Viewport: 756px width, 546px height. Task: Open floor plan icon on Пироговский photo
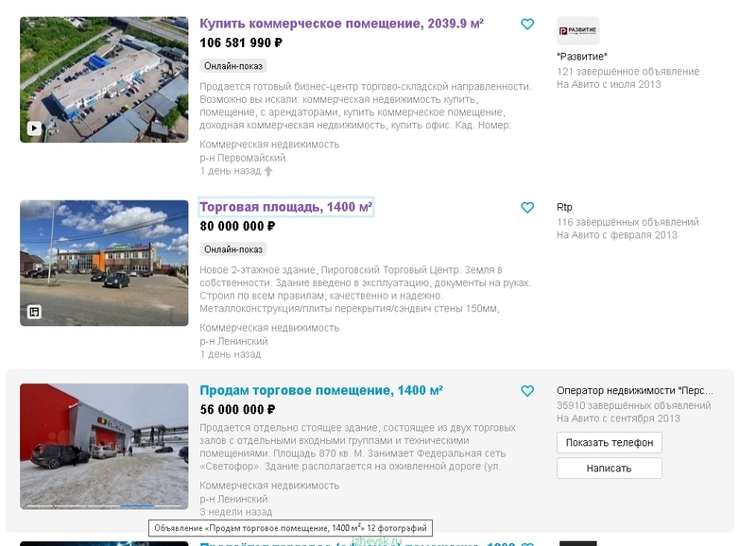(x=34, y=312)
